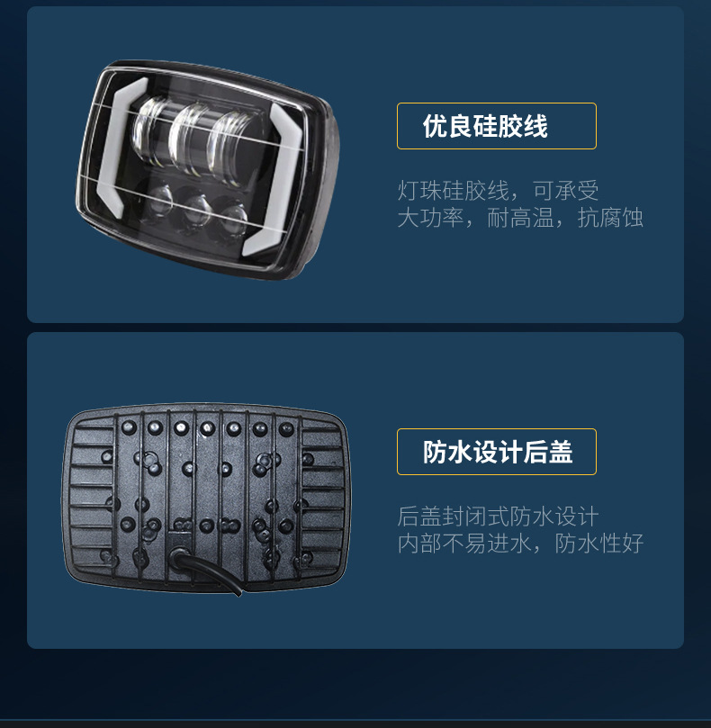Click the top-left screw hole on back cover
This screenshot has height=728, width=711.
pos(129,427)
